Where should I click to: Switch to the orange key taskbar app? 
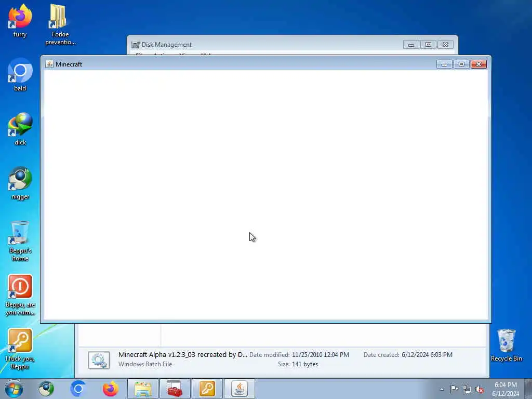[x=207, y=389]
